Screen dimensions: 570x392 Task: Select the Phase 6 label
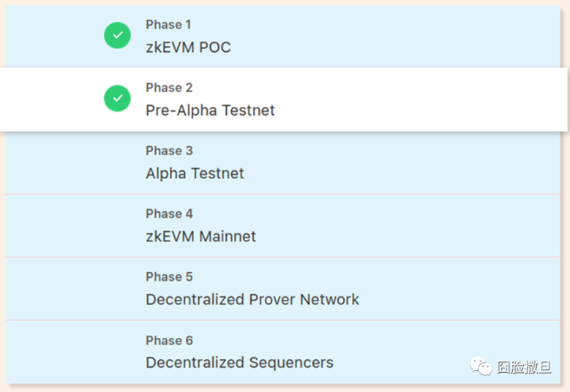click(x=169, y=340)
